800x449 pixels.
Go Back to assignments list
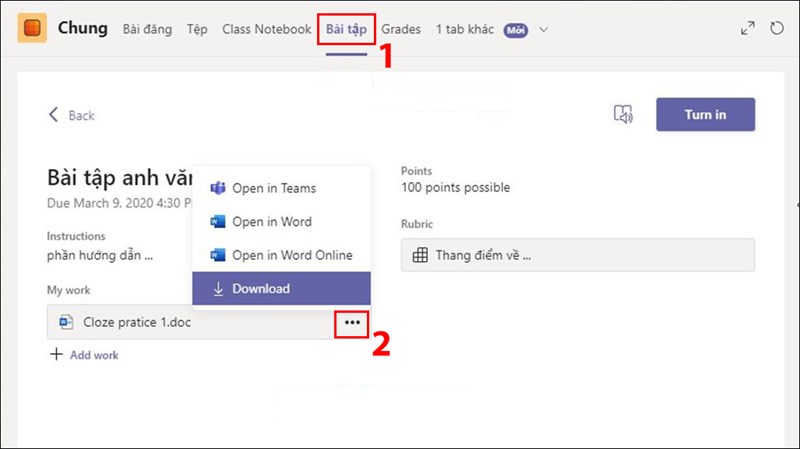[71, 115]
